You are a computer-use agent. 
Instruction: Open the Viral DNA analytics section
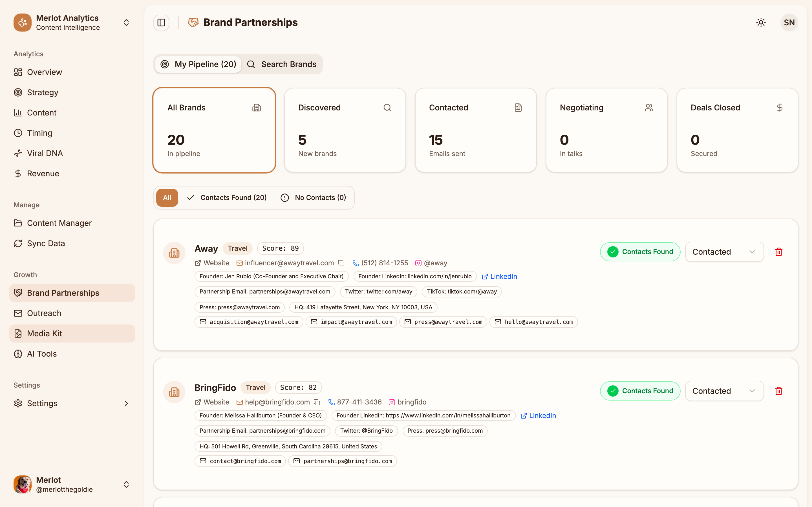coord(45,153)
